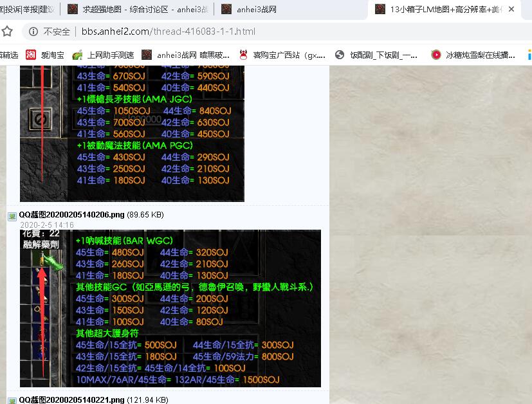Open 上网助手测速 bookmark
The height and width of the screenshot is (404, 532).
click(x=103, y=55)
